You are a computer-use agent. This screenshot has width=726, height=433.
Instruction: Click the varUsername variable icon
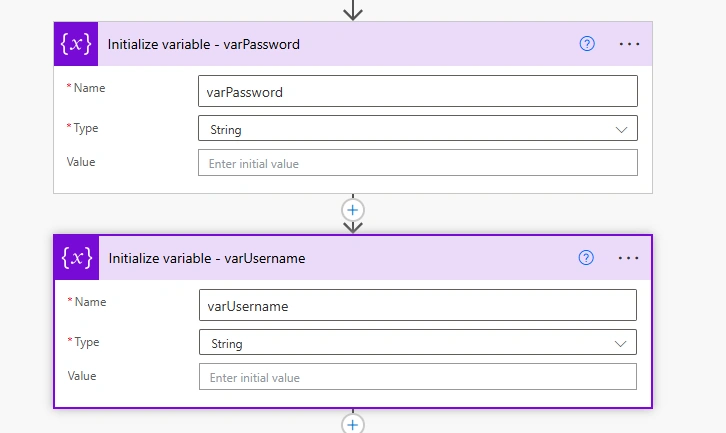pyautogui.click(x=77, y=258)
